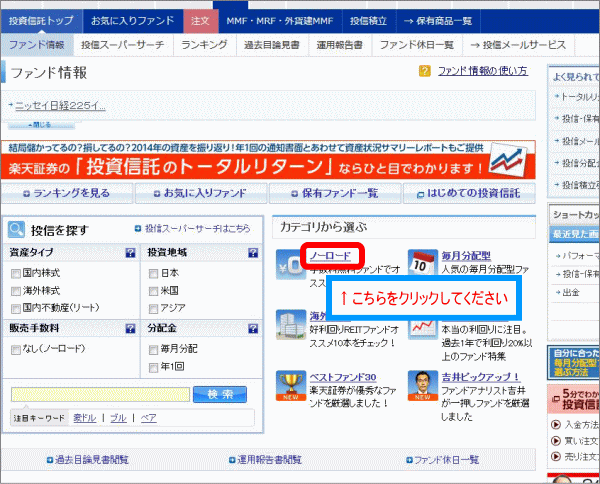Check the 日本 region checkbox
Image resolution: width=600 pixels, height=484 pixels.
153,274
